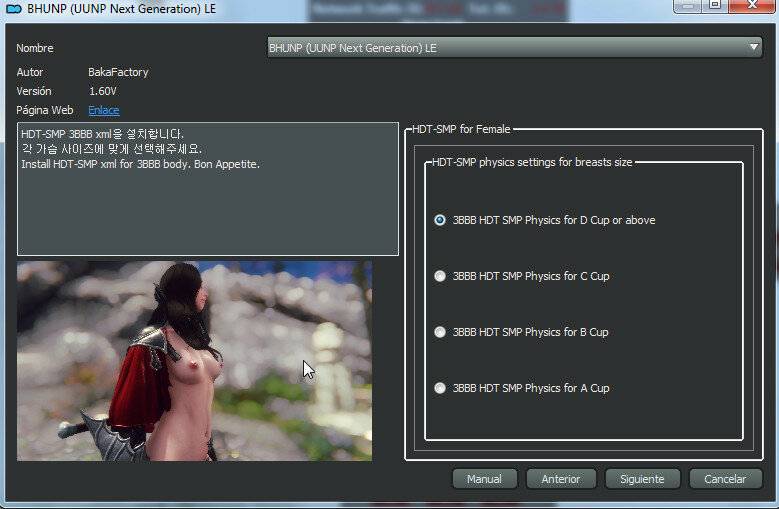Click the Manual button
The height and width of the screenshot is (509, 779).
484,479
